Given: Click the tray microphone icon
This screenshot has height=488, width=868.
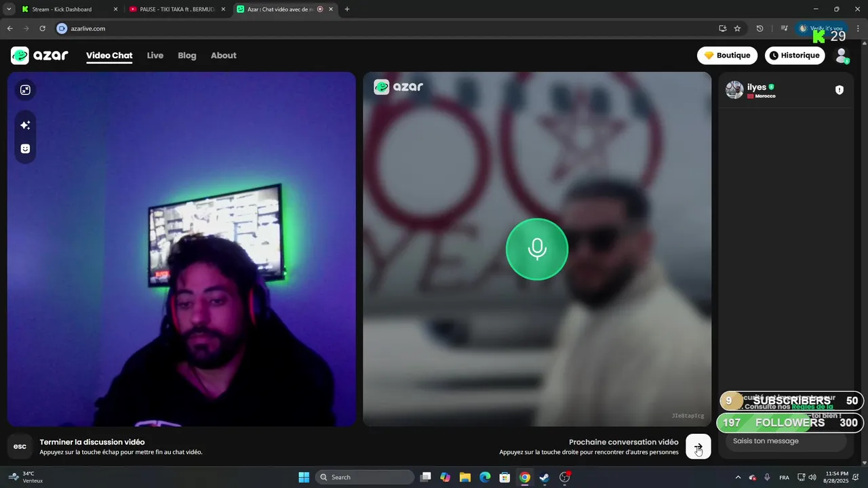Looking at the screenshot, I should [x=767, y=477].
